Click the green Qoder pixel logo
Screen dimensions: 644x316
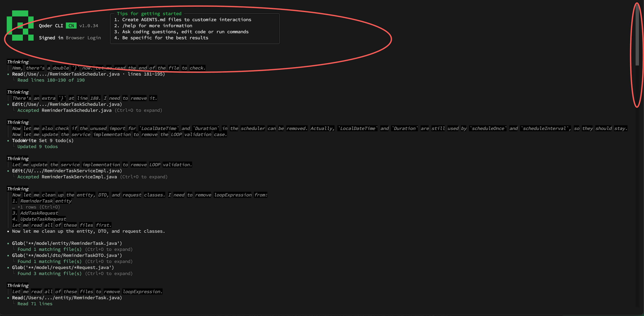pos(20,26)
